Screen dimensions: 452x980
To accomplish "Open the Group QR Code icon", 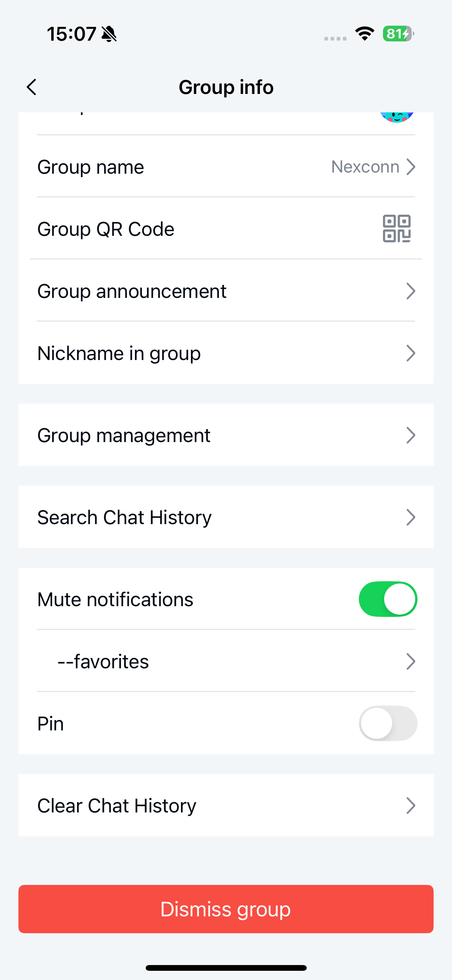I will point(396,229).
